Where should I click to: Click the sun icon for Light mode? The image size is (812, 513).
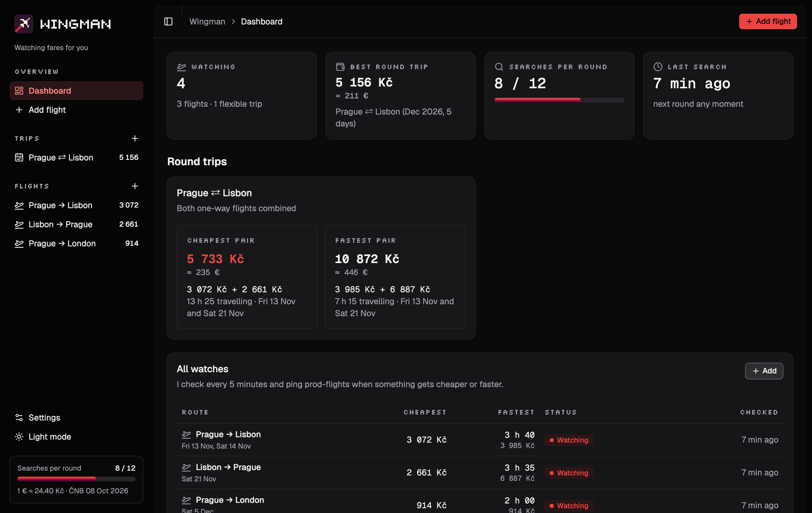point(19,437)
